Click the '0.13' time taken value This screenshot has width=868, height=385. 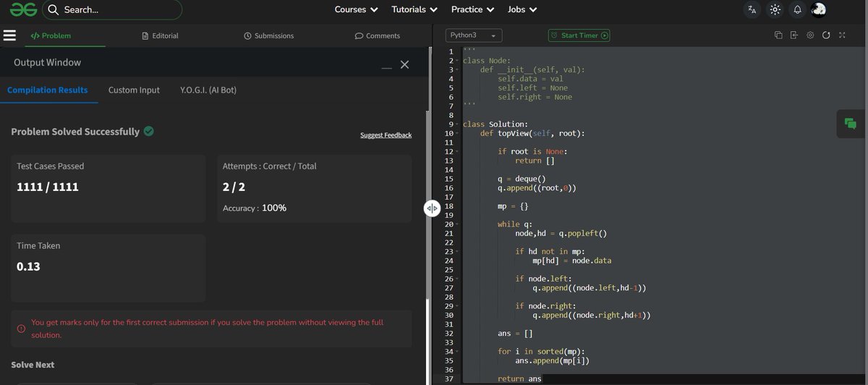pyautogui.click(x=28, y=267)
